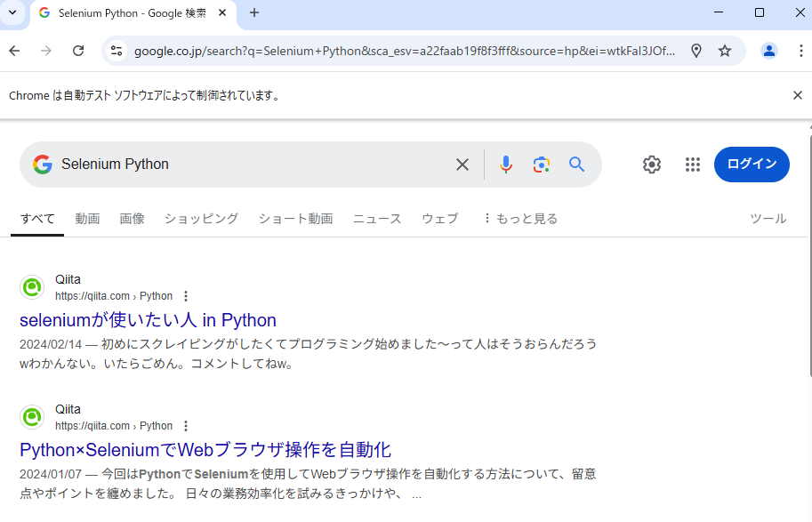The image size is (812, 522).
Task: Click Qiita favicon of seleniumが使いたい人 result
Action: pos(32,287)
